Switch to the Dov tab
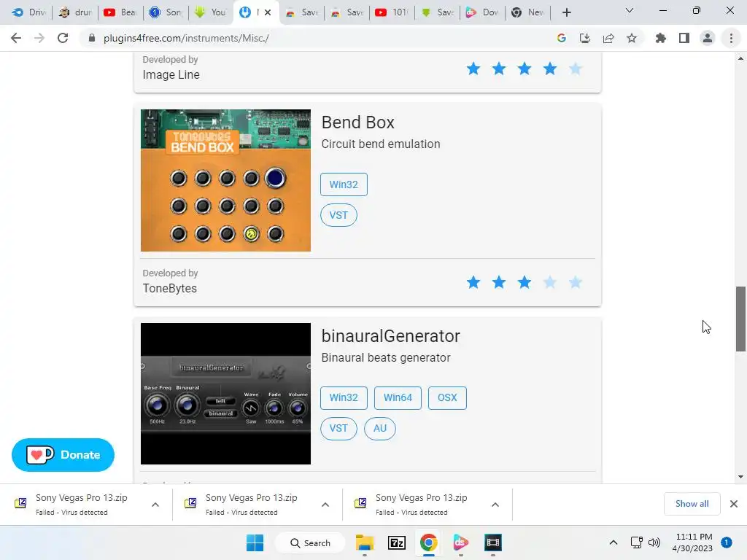Image resolution: width=747 pixels, height=560 pixels. (482, 12)
